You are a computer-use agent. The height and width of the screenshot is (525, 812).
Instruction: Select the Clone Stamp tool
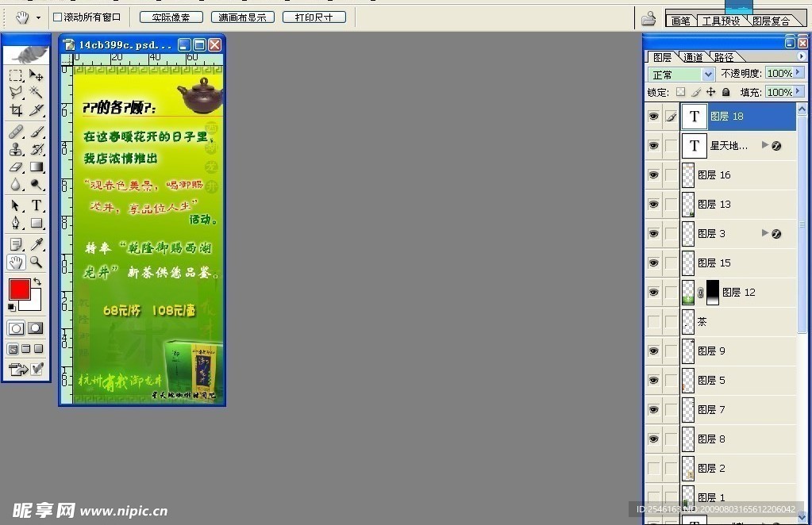tap(16, 149)
